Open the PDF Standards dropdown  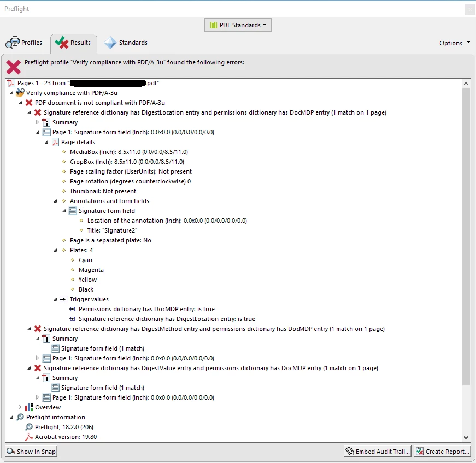click(x=238, y=25)
